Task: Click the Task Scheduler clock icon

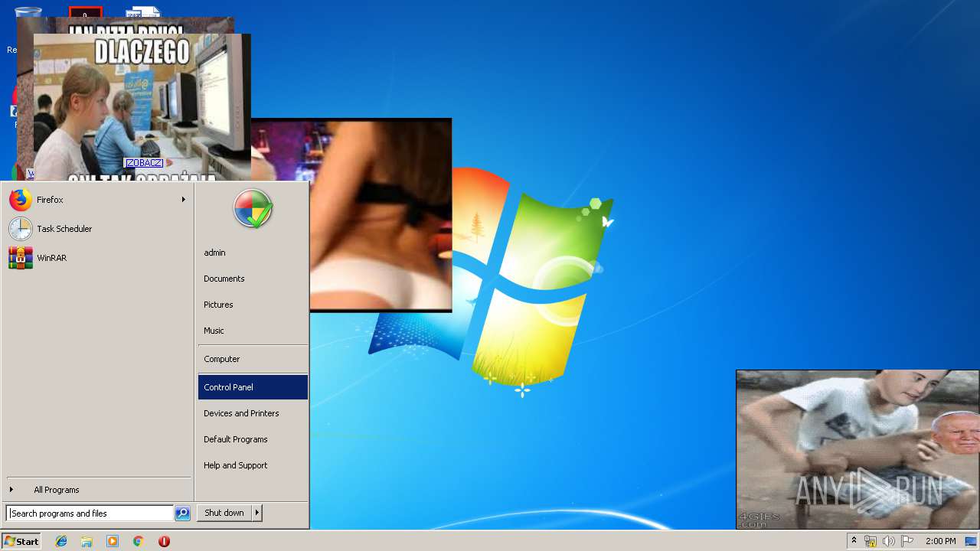Action: (21, 229)
